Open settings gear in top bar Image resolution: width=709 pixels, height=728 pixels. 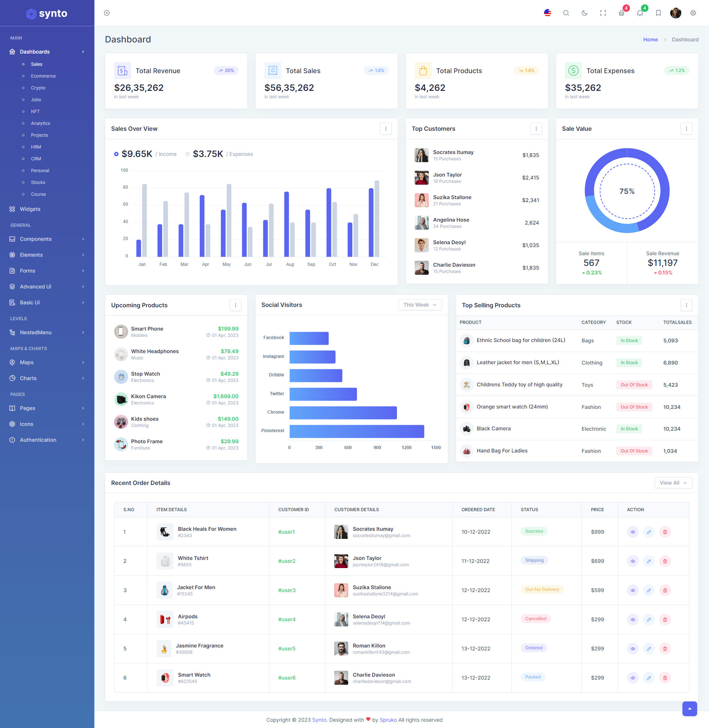(693, 13)
